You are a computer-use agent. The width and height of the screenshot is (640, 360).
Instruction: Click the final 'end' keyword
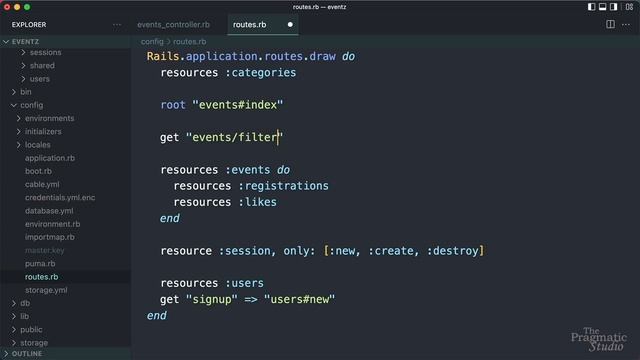click(157, 316)
